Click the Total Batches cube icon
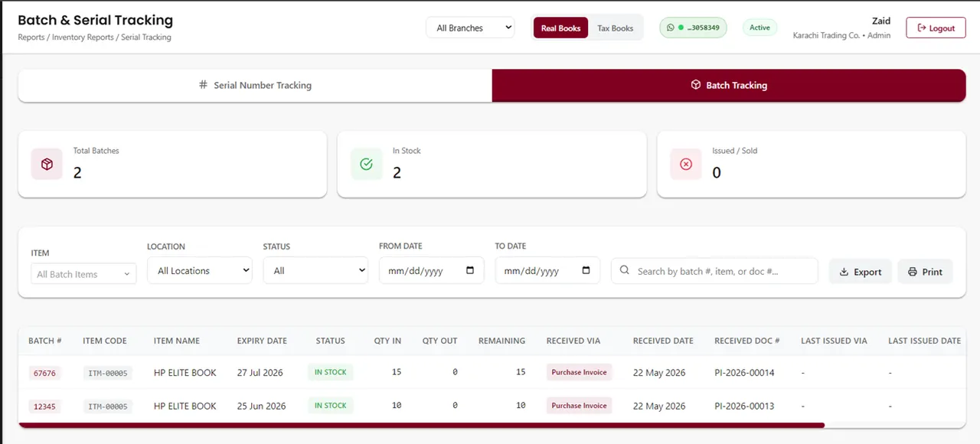 click(x=47, y=164)
